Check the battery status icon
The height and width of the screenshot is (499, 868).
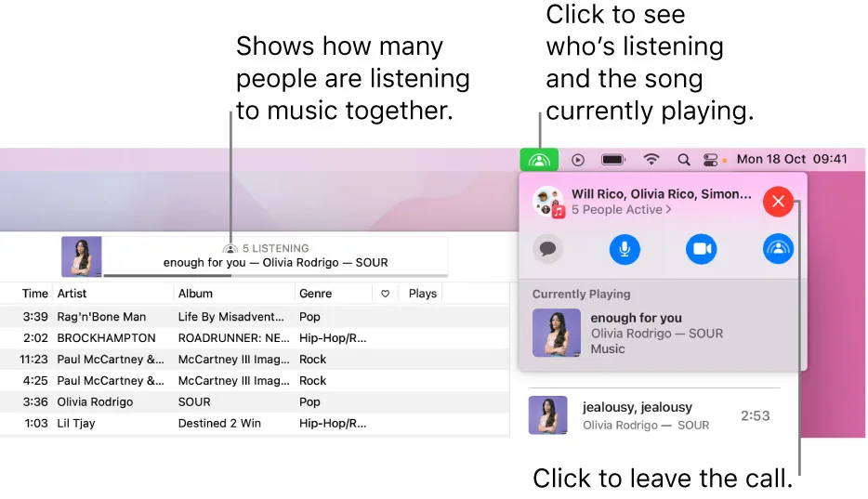(x=612, y=160)
